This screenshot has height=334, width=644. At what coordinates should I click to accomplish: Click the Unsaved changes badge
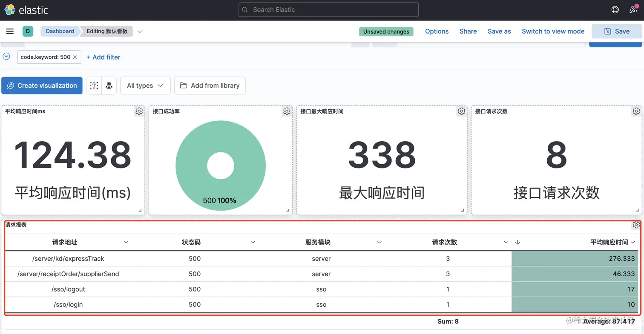[386, 31]
